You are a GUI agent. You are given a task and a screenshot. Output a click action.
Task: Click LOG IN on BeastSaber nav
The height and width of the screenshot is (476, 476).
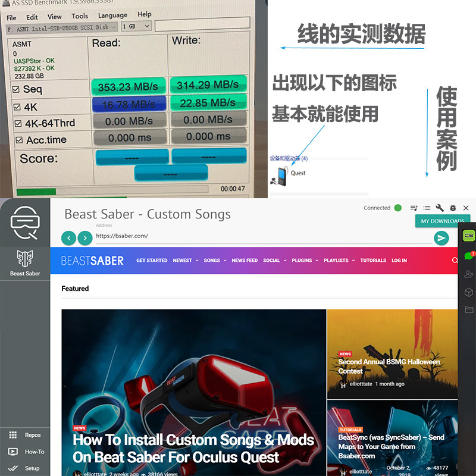[399, 261]
